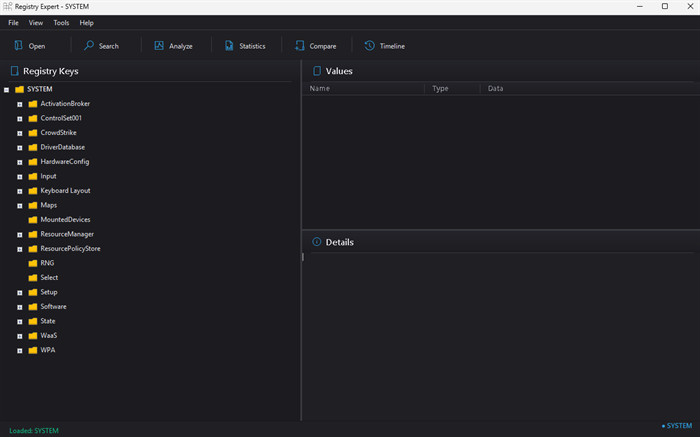This screenshot has width=700, height=437.
Task: Click the Open toolbar icon
Action: point(18,46)
